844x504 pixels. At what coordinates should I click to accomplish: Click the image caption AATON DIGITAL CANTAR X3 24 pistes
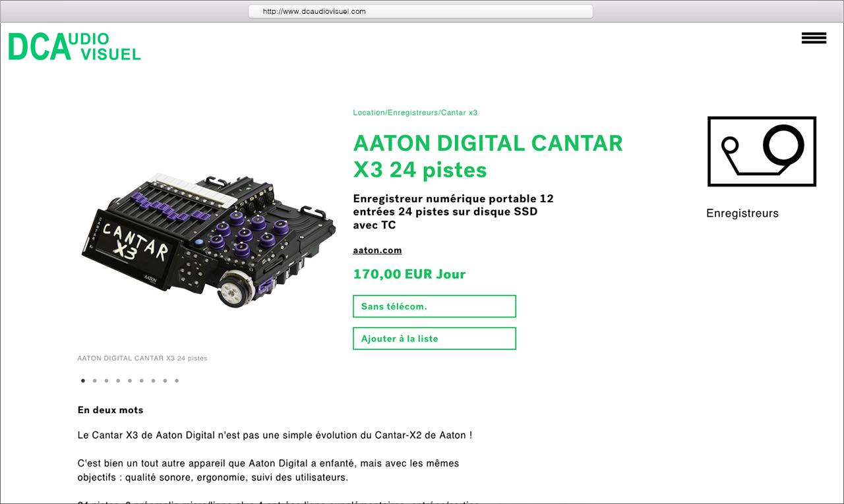142,358
